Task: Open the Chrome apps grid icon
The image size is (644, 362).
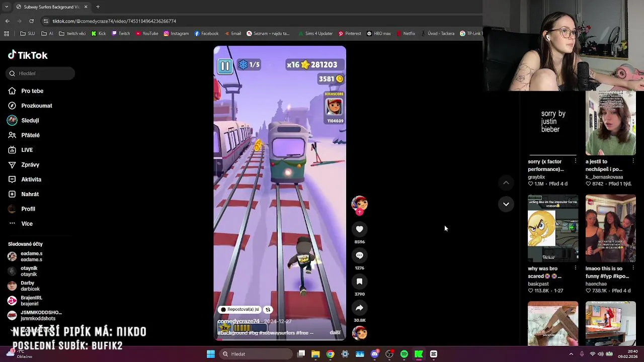Action: (7, 34)
